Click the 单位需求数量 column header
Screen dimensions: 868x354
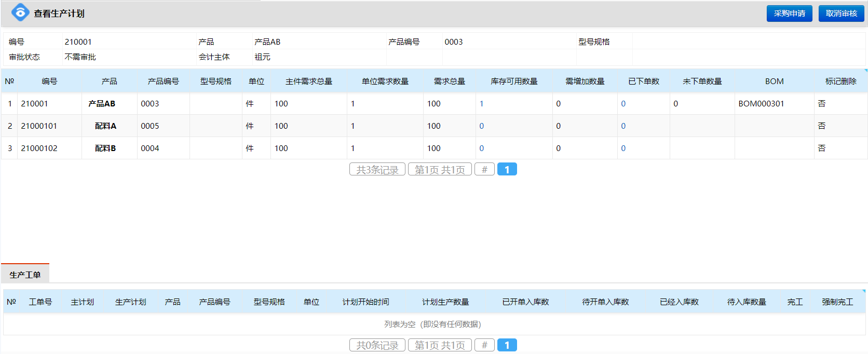click(385, 81)
